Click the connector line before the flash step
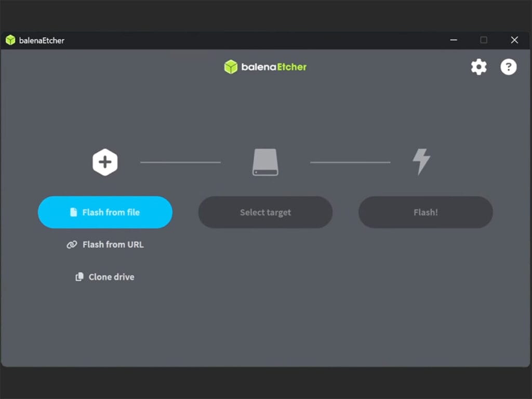The image size is (532, 399). (349, 162)
